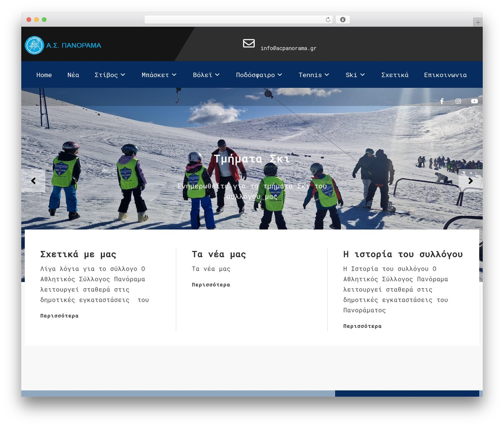This screenshot has width=504, height=427.
Task: Reload page icon in address bar
Action: (328, 20)
